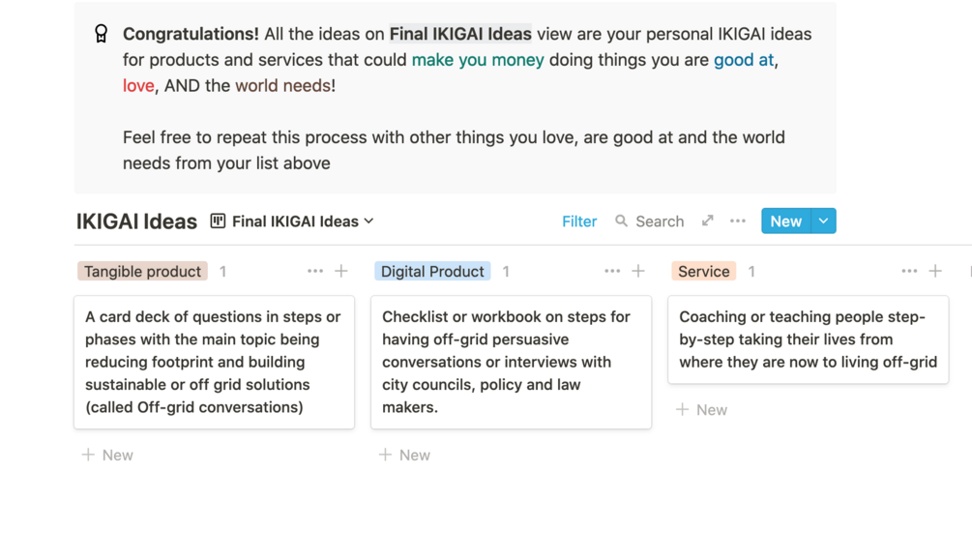This screenshot has width=972, height=560.
Task: Open the coaching or teaching Service card
Action: [808, 339]
